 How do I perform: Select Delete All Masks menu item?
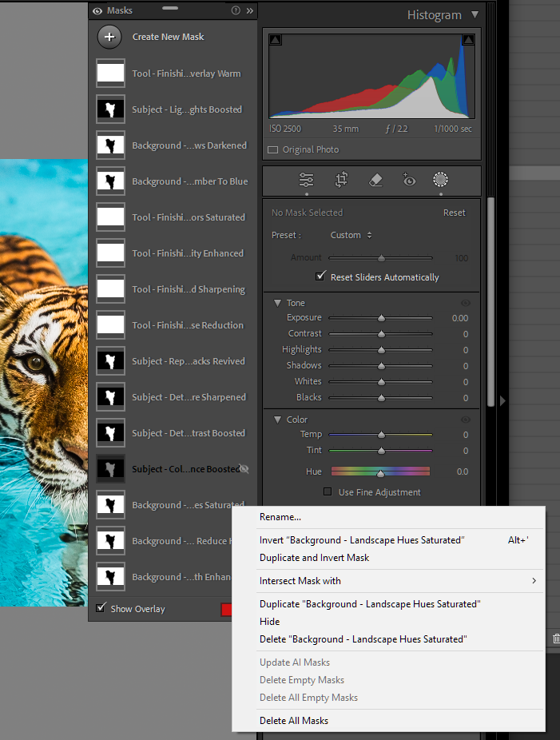click(x=294, y=721)
